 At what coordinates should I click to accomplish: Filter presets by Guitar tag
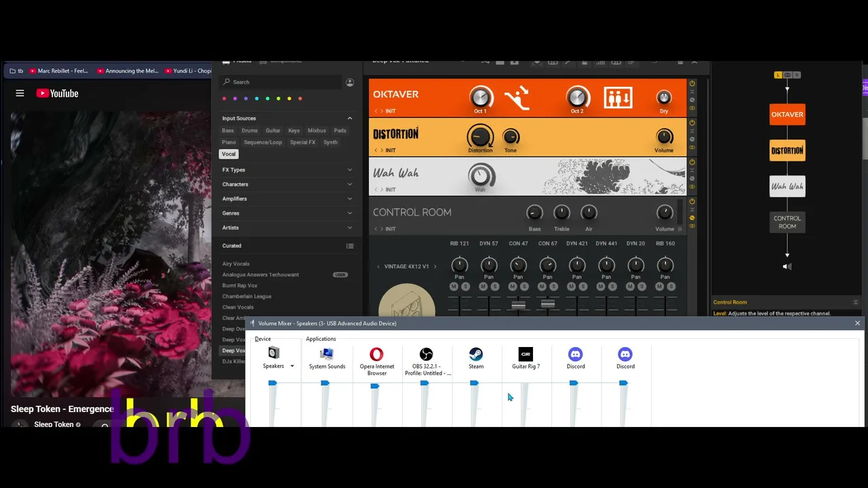click(x=273, y=131)
